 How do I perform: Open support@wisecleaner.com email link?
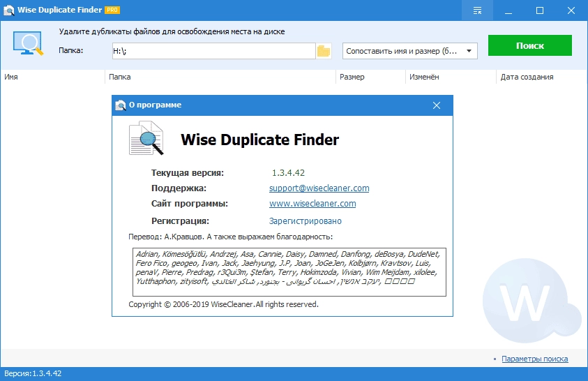(x=319, y=188)
